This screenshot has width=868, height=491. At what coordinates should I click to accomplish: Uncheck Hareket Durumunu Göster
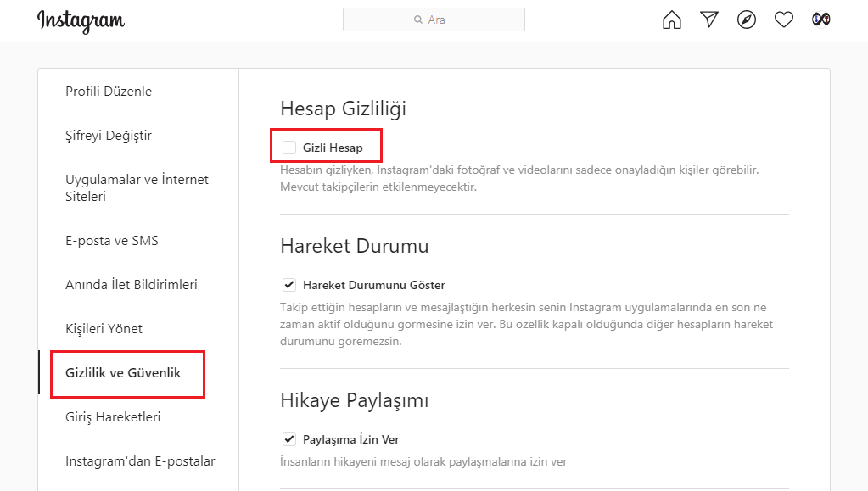pyautogui.click(x=289, y=285)
